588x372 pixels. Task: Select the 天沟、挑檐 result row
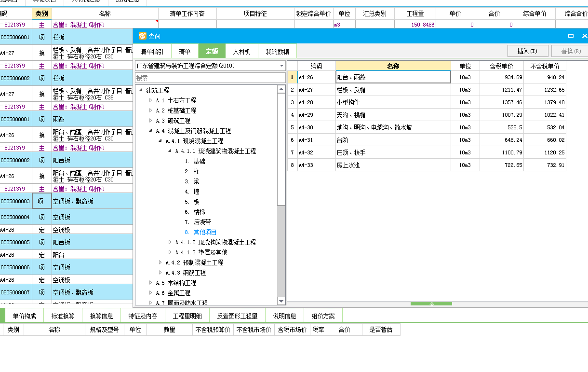(x=427, y=115)
